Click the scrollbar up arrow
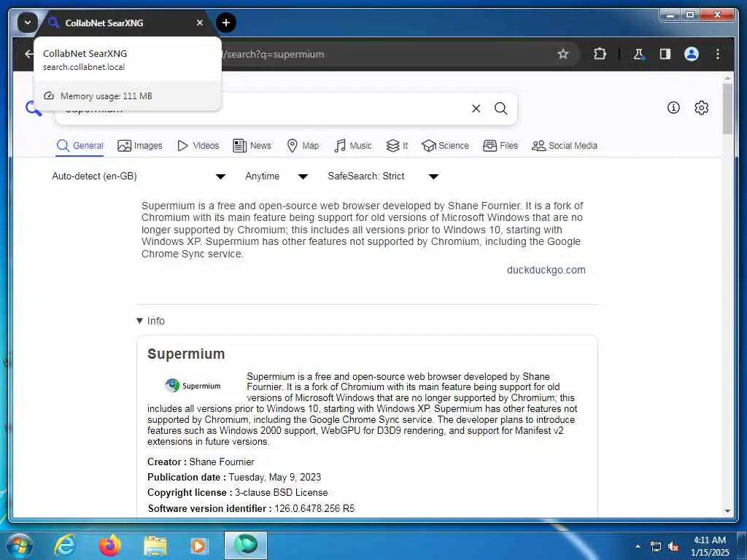The image size is (747, 560). (x=727, y=77)
